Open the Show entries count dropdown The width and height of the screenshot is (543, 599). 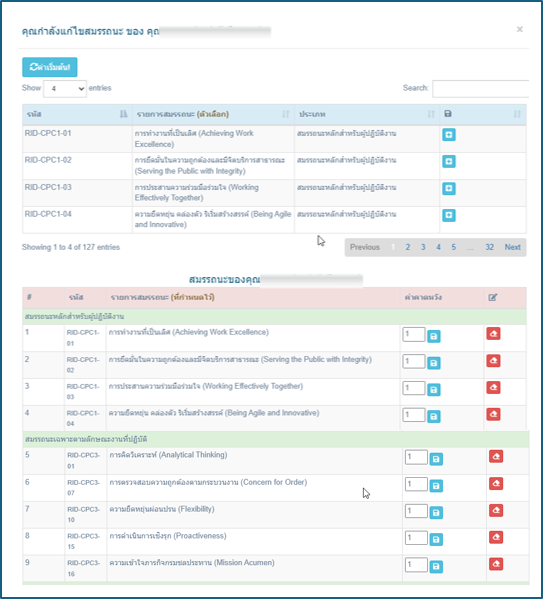click(65, 89)
